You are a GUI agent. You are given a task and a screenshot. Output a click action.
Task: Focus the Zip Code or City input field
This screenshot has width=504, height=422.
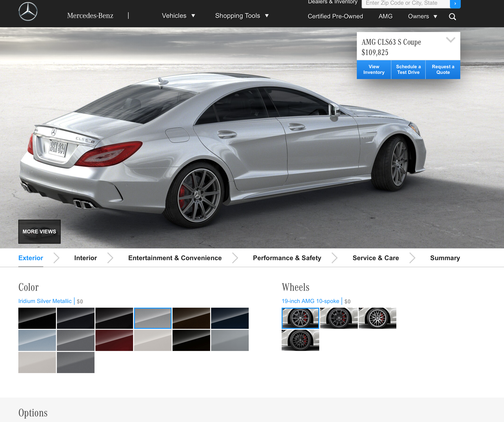coord(406,4)
